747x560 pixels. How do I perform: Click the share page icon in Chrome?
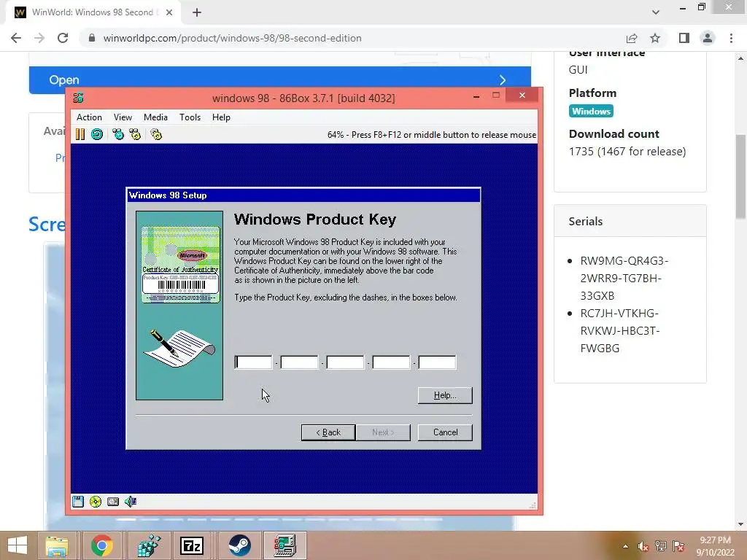pyautogui.click(x=632, y=38)
